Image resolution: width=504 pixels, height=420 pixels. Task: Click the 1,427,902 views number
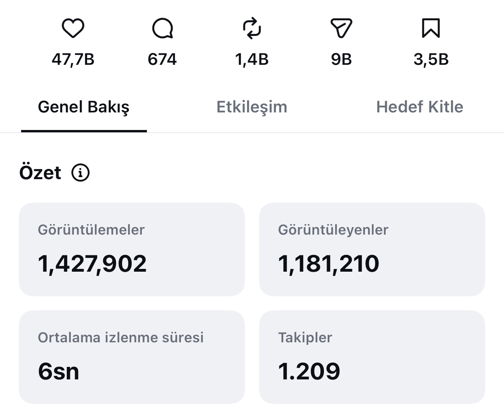(x=92, y=264)
